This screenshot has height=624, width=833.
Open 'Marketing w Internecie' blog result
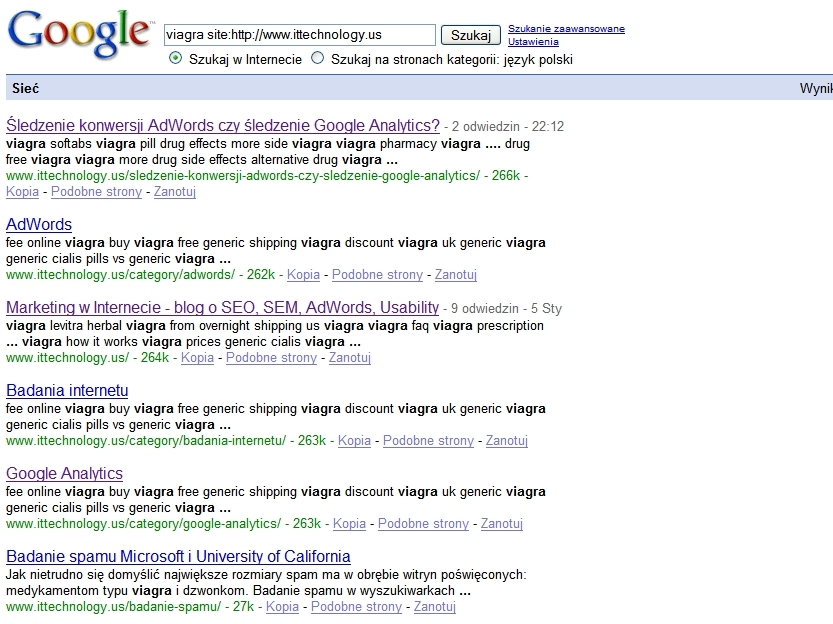click(222, 308)
